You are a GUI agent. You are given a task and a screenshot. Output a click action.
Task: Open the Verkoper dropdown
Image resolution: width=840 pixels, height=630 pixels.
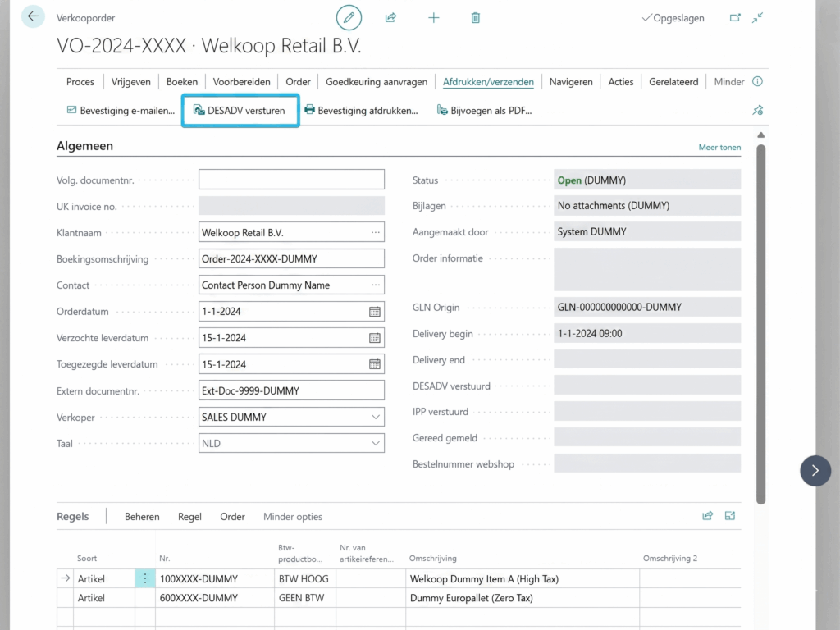coord(376,417)
